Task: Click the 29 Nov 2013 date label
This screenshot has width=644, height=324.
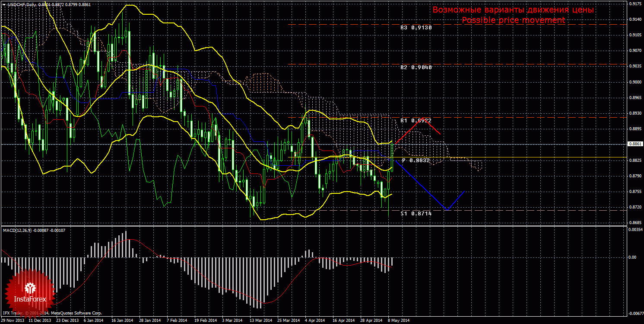Action: [12, 321]
